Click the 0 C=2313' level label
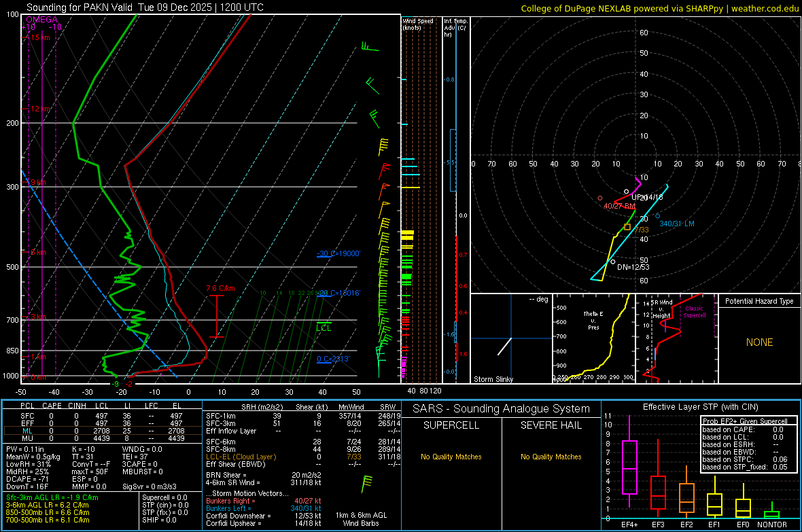 333,359
